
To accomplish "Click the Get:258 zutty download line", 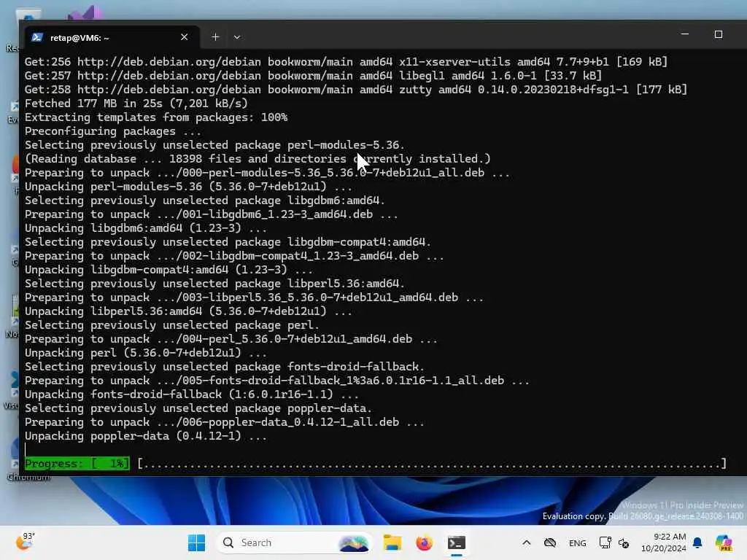I will [x=356, y=90].
